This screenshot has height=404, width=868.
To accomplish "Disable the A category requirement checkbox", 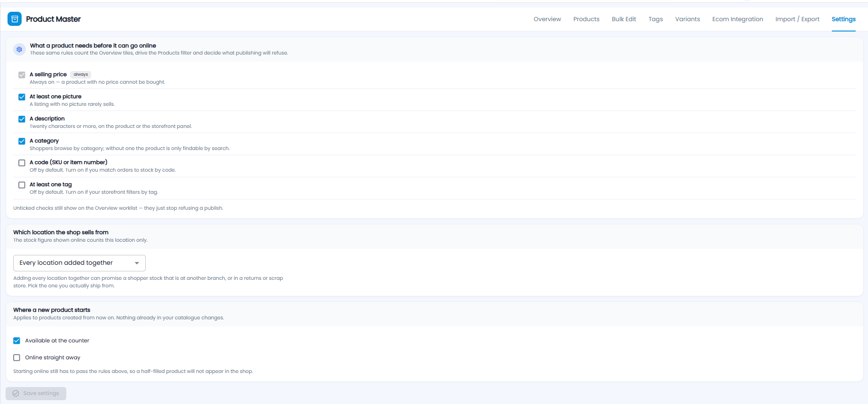I will point(22,141).
